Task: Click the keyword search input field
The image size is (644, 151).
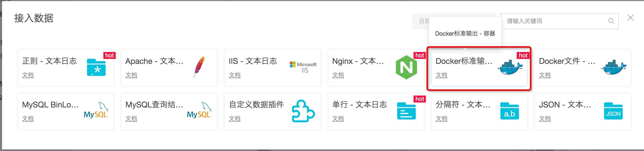Action: click(x=555, y=21)
